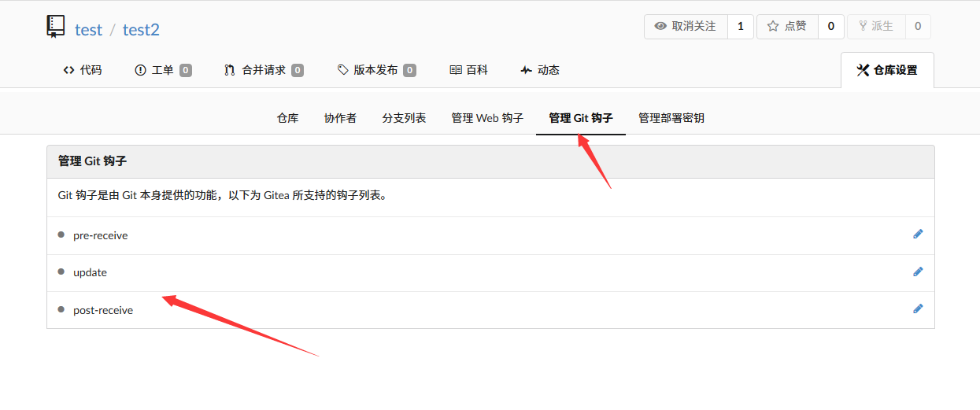The height and width of the screenshot is (410, 980).
Task: Open the 百科 wiki tab
Action: point(469,70)
